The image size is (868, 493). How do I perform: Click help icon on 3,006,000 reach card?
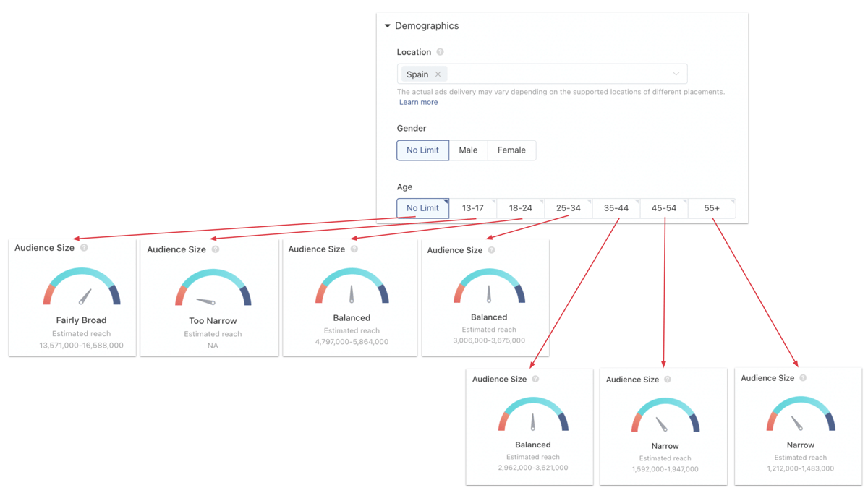pos(492,250)
